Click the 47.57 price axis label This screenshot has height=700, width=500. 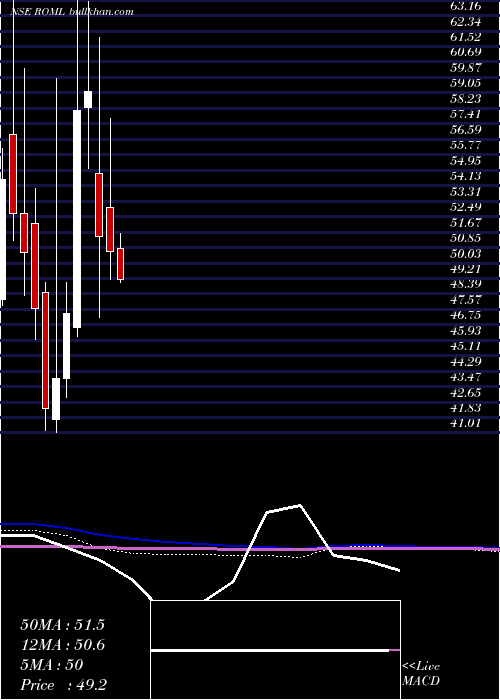466,300
